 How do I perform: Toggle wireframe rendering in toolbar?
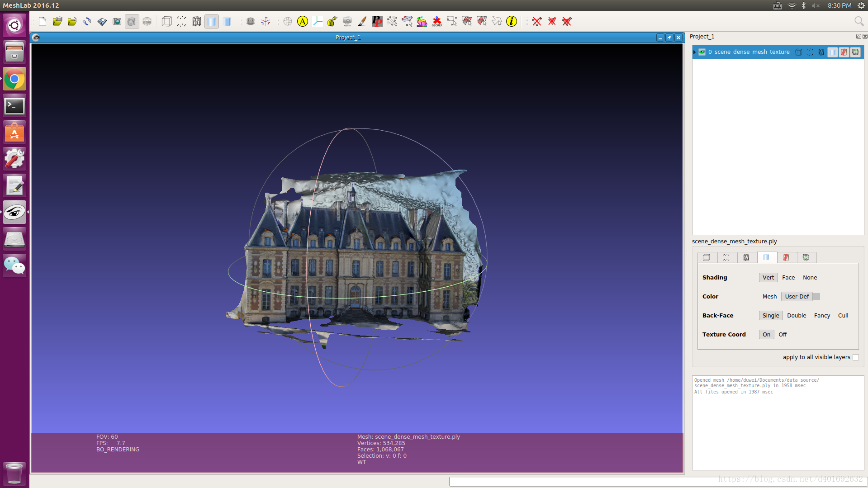[197, 21]
